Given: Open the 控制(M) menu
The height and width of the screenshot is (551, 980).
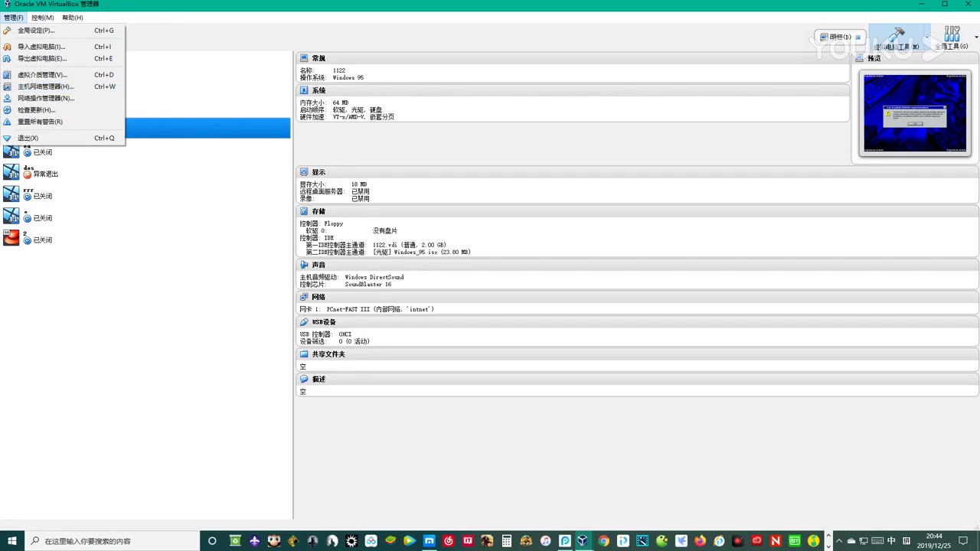Looking at the screenshot, I should (42, 18).
